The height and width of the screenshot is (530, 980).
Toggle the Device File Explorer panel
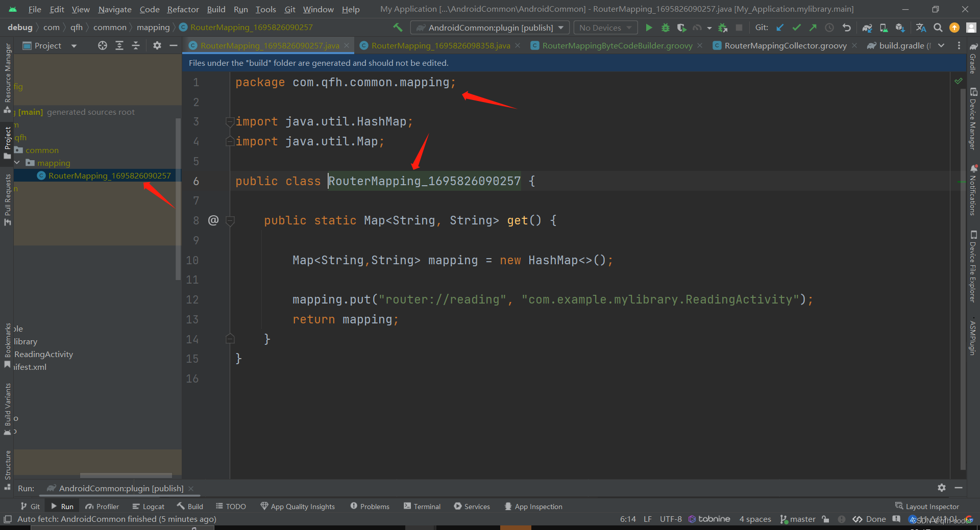tap(973, 266)
